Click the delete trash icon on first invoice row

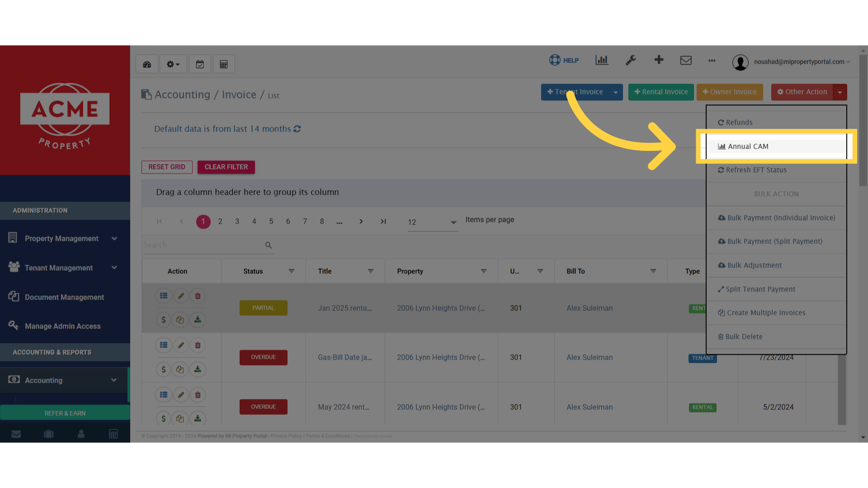(x=198, y=296)
